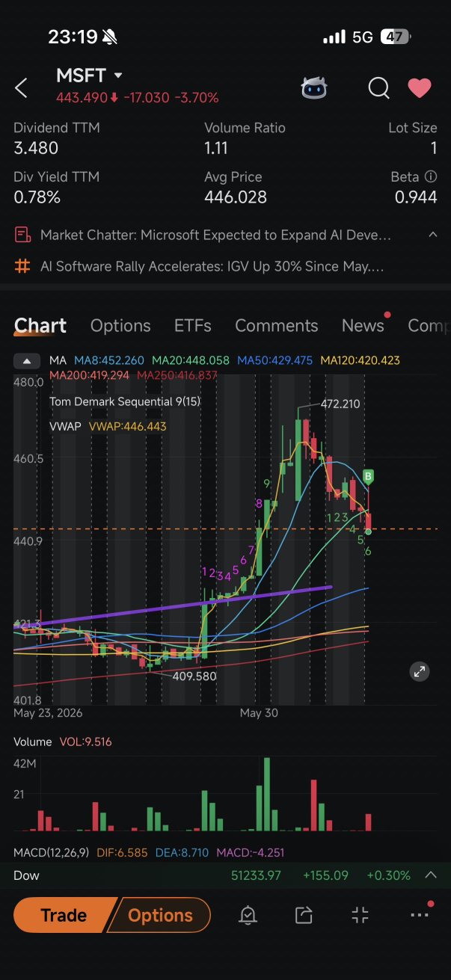This screenshot has width=451, height=980.
Task: Switch to the ETFs tab
Action: coord(193,326)
